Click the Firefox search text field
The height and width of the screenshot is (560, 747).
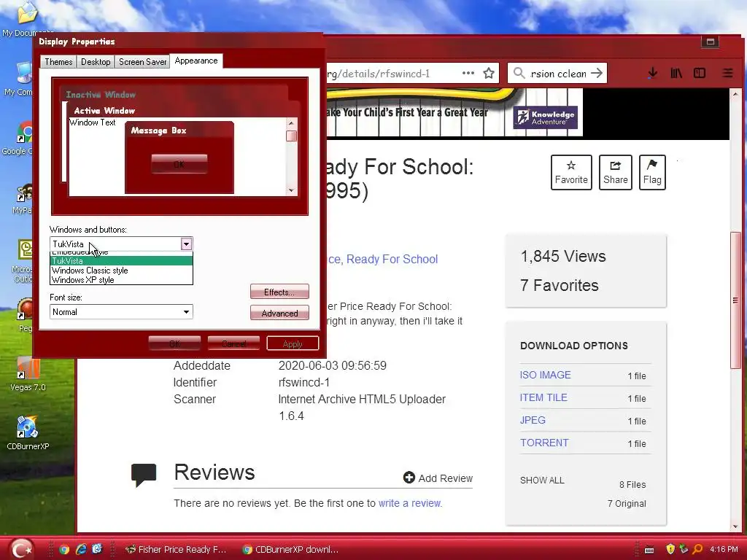[x=558, y=74]
